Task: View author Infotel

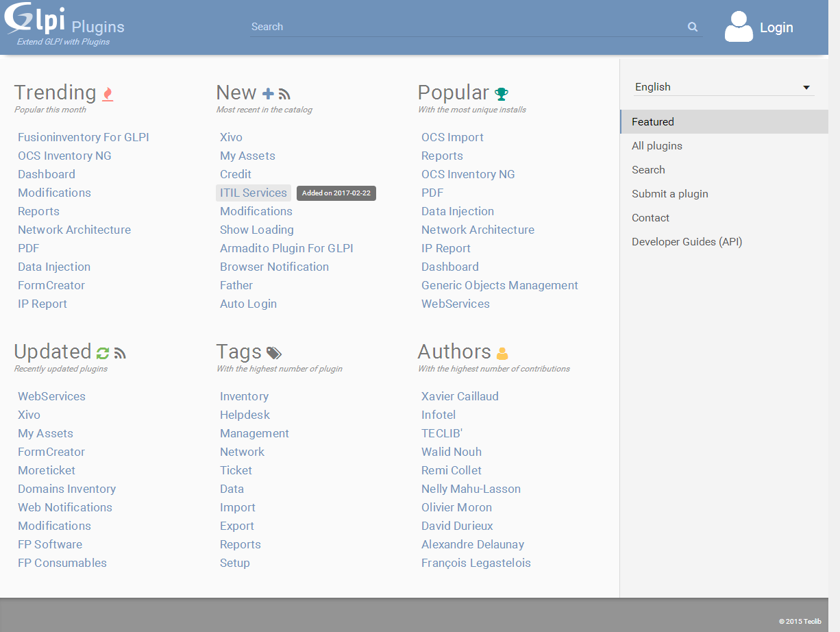Action: pos(438,415)
